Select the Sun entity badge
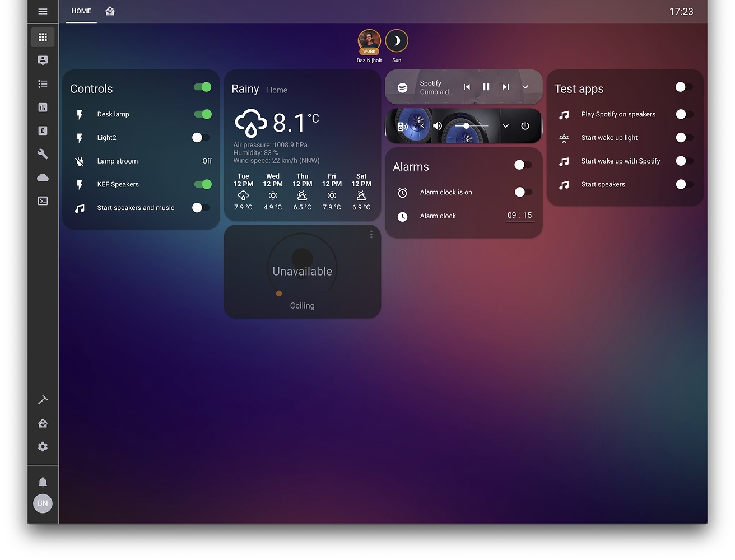Viewport: 735px width, 560px height. tap(397, 40)
